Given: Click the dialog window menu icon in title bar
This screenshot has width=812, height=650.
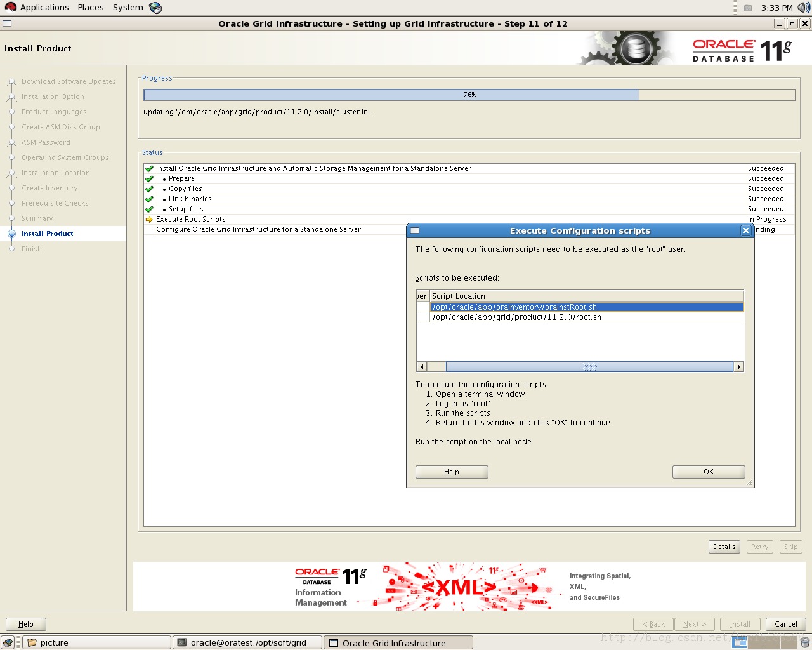Looking at the screenshot, I should pos(414,230).
